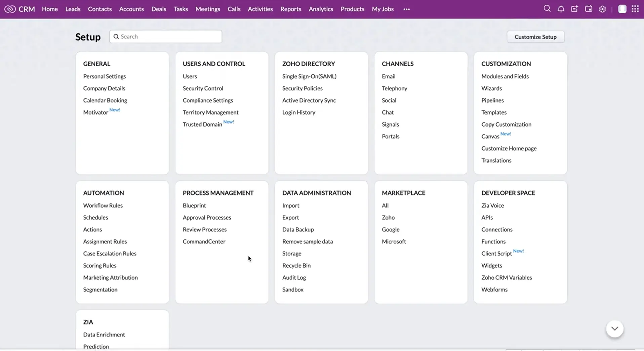The width and height of the screenshot is (644, 351).
Task: Click the global search icon in header
Action: [547, 9]
